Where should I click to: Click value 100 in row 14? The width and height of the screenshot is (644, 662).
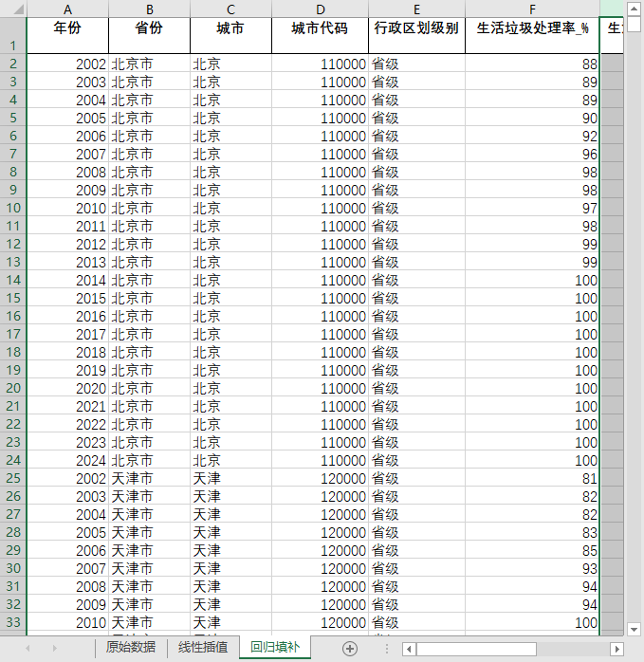click(532, 280)
